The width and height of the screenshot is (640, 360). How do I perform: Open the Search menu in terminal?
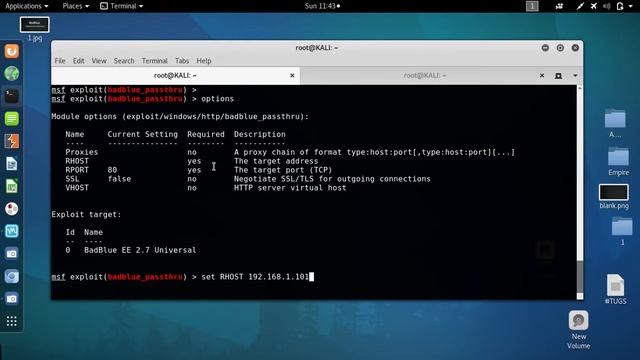coord(124,61)
